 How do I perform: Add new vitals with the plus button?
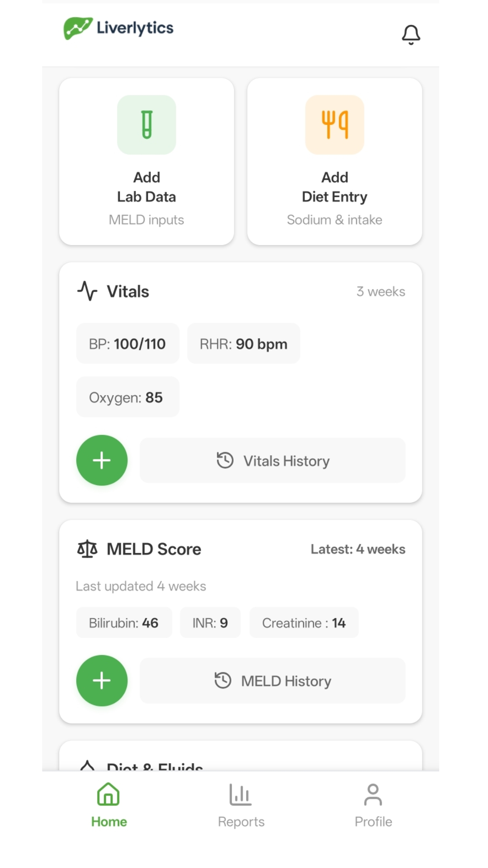tap(102, 460)
